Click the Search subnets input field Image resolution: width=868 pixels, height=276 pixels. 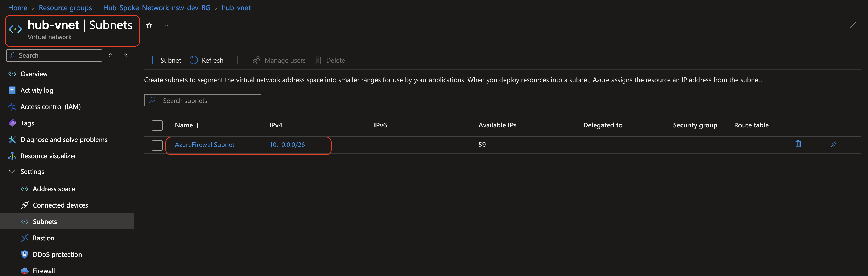(202, 100)
